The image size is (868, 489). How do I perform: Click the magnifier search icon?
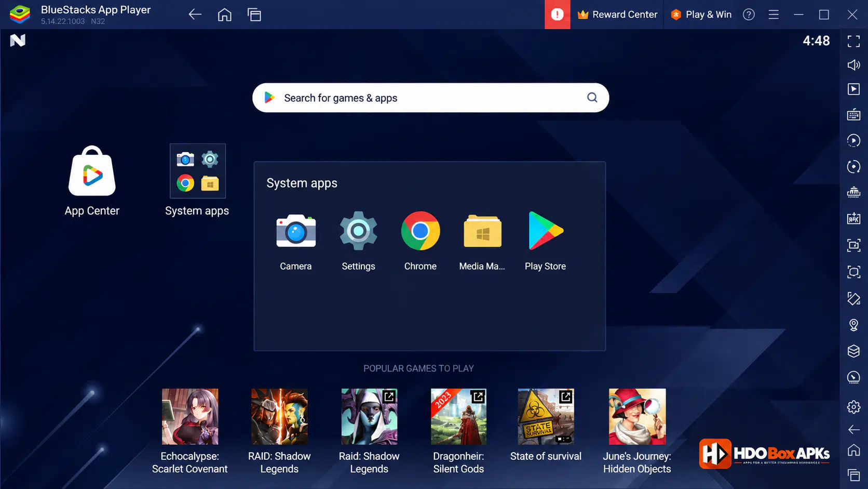[x=592, y=97]
